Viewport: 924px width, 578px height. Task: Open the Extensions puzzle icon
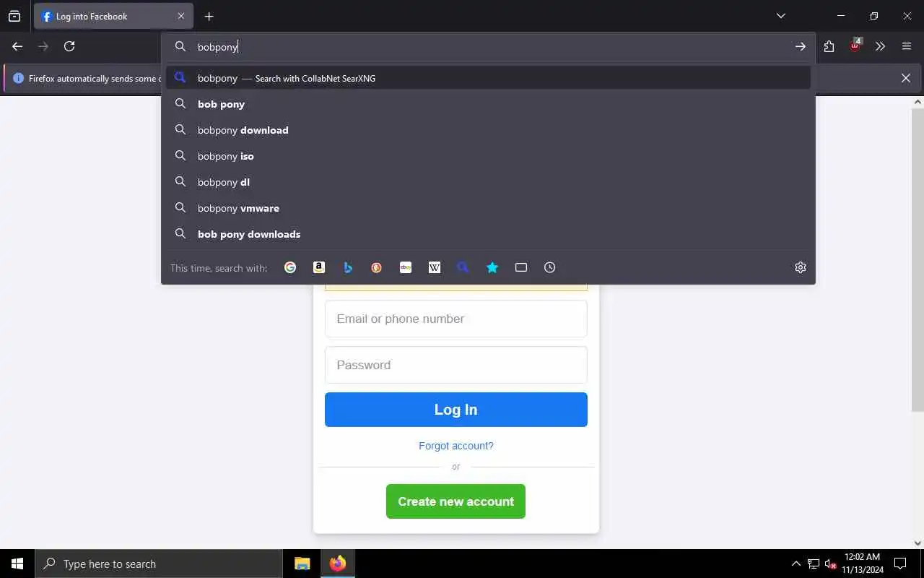(829, 46)
